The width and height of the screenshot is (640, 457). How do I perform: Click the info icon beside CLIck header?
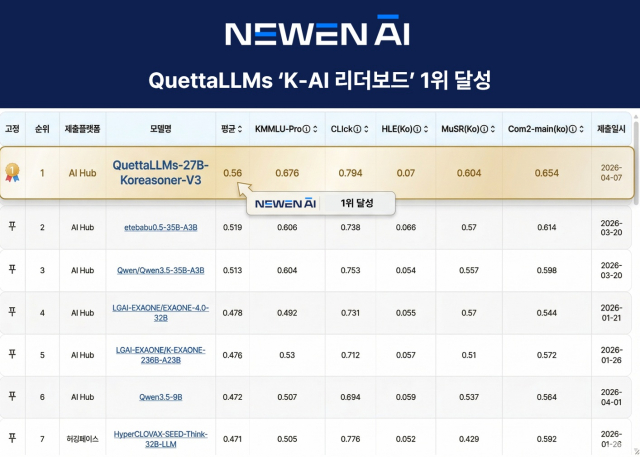pyautogui.click(x=357, y=129)
